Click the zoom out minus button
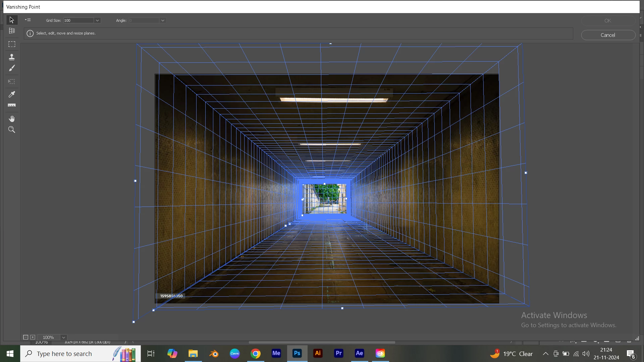Screen dimensions: 644x362 [x=25, y=338]
